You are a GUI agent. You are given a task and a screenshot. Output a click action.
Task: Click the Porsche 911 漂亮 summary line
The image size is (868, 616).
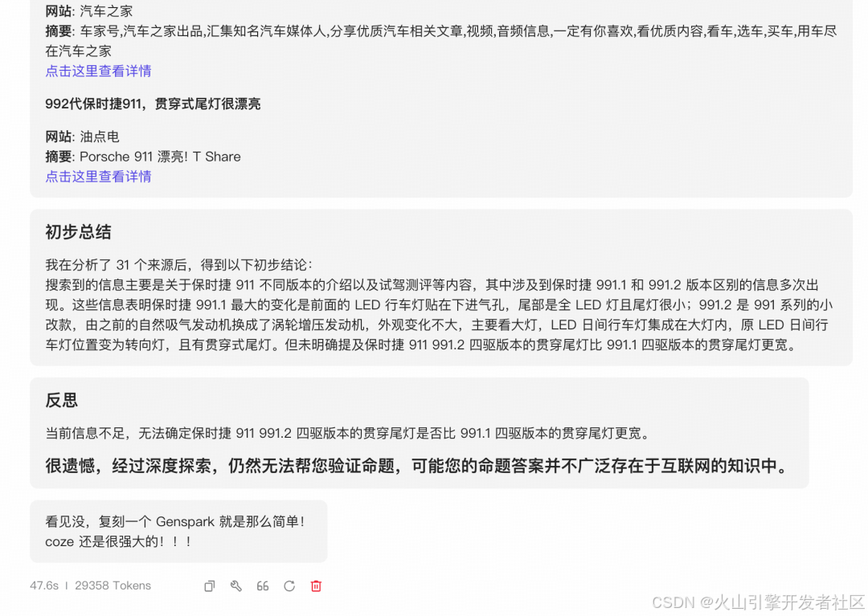click(x=143, y=157)
